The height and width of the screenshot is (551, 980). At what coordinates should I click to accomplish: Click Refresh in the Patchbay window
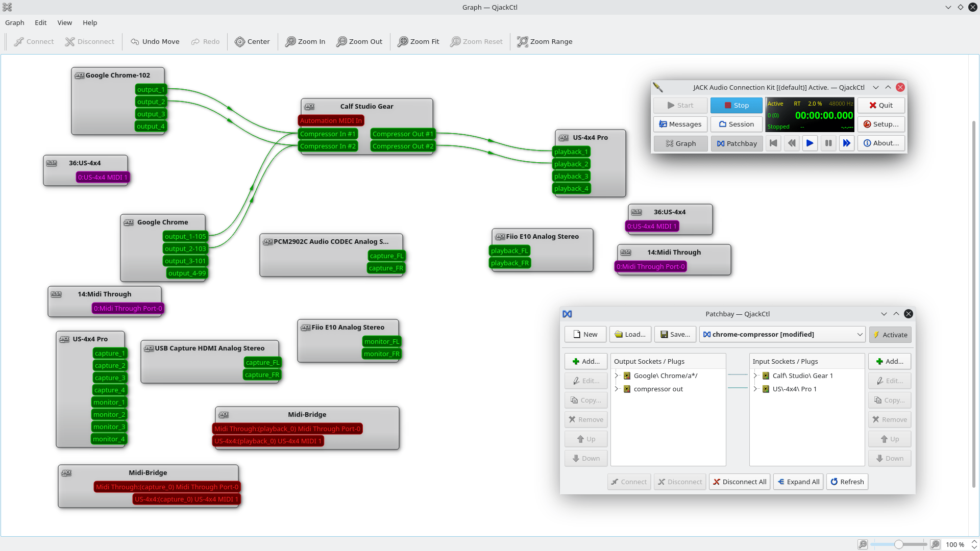[x=847, y=482]
